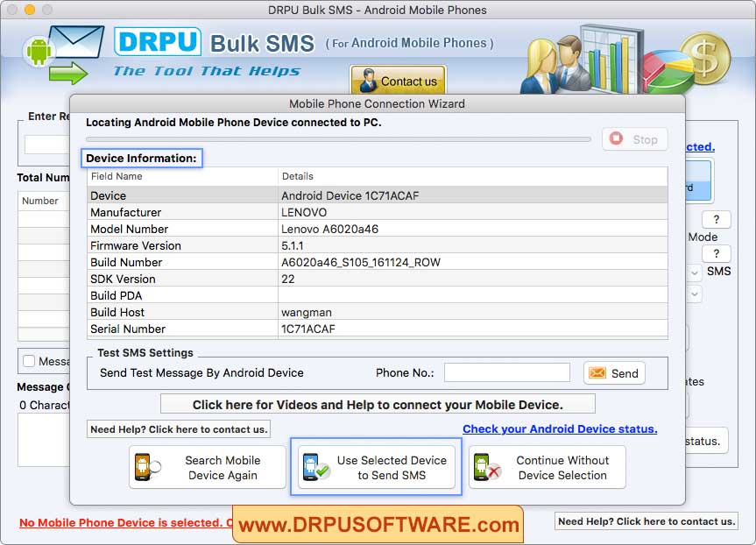Click the phone with magnifier icon
Screen dimensions: 756x545
147,467
